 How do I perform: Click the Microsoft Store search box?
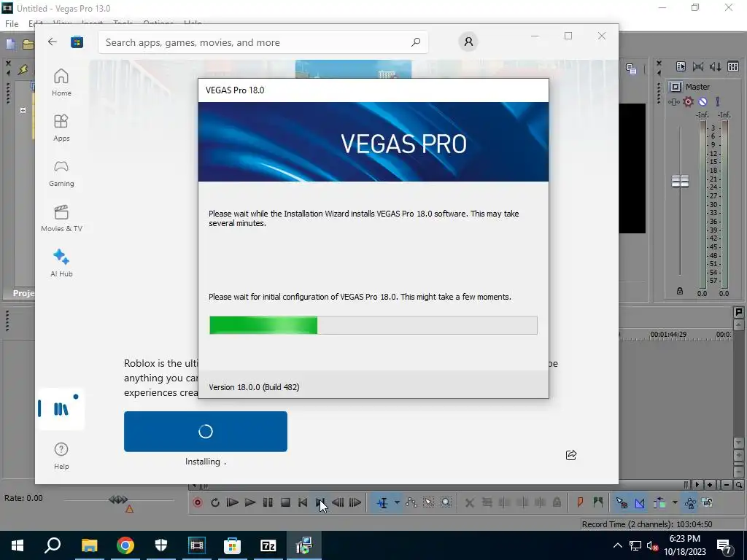(x=263, y=42)
